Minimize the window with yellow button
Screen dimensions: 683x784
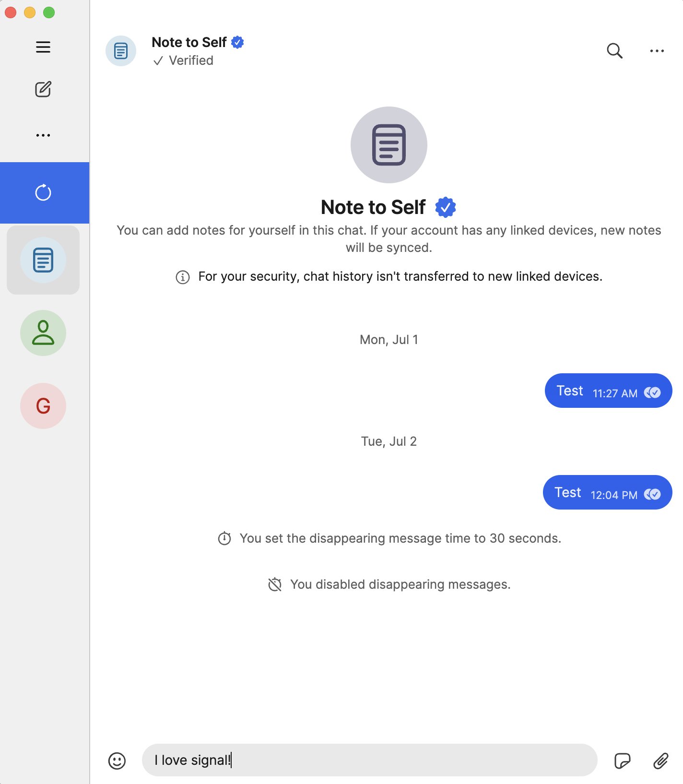pyautogui.click(x=30, y=12)
